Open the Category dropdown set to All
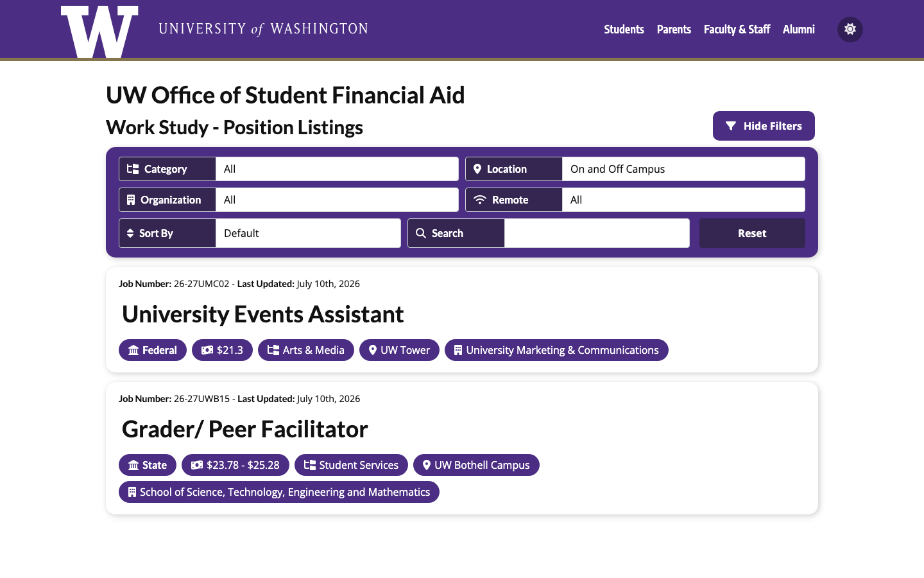The width and height of the screenshot is (924, 578). [337, 169]
